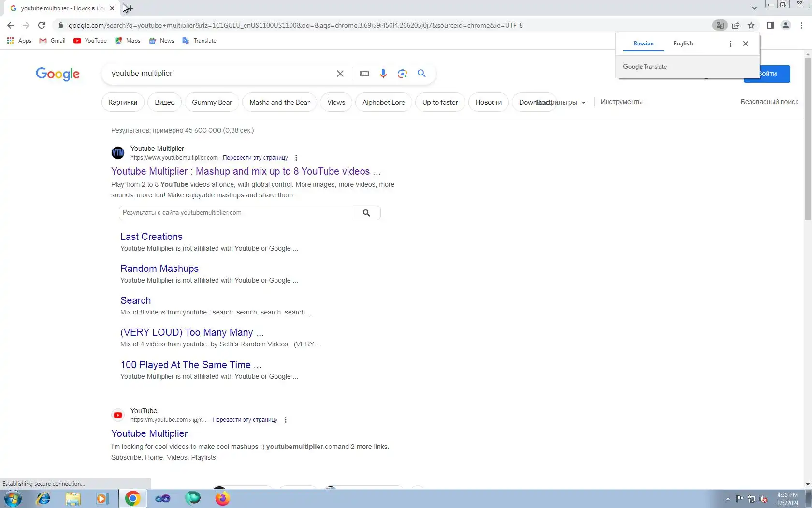Open the Last Creations sitelink
The image size is (812, 508).
(x=151, y=237)
